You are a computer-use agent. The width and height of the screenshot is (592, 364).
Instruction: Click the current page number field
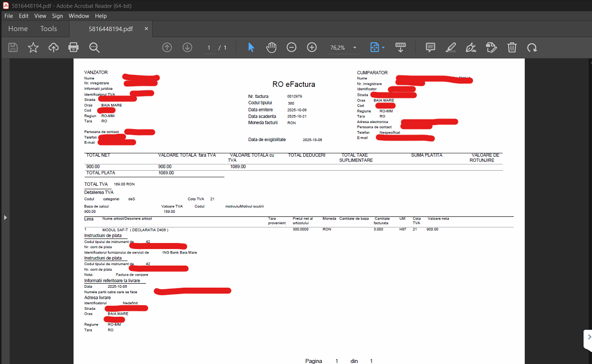(x=209, y=48)
